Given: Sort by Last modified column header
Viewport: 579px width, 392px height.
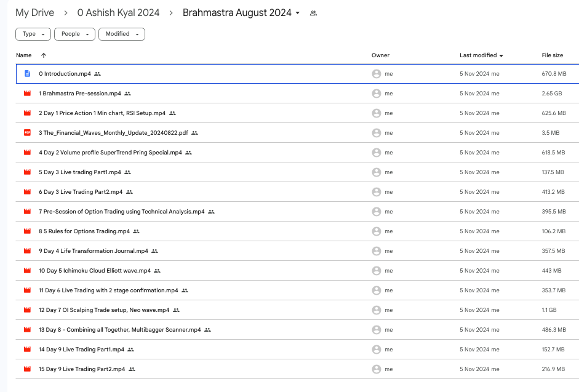Looking at the screenshot, I should click(478, 55).
